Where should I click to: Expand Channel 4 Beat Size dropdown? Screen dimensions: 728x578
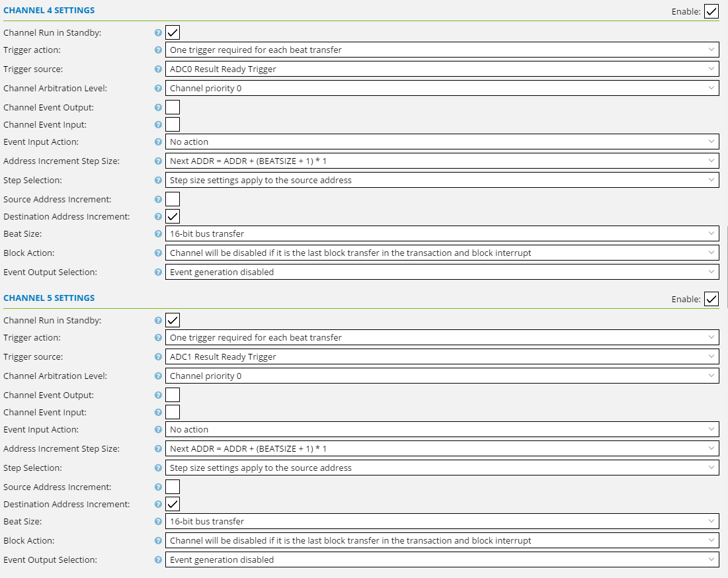coord(441,233)
